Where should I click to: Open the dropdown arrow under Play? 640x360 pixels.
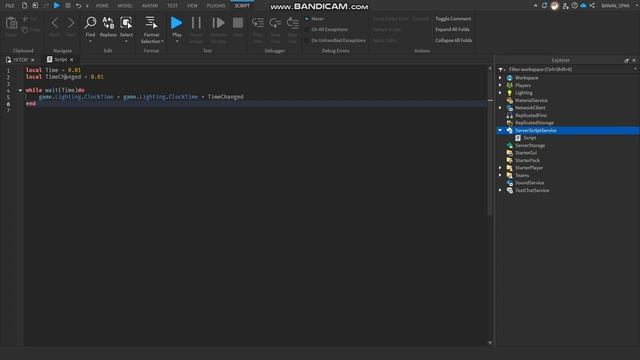tap(177, 41)
